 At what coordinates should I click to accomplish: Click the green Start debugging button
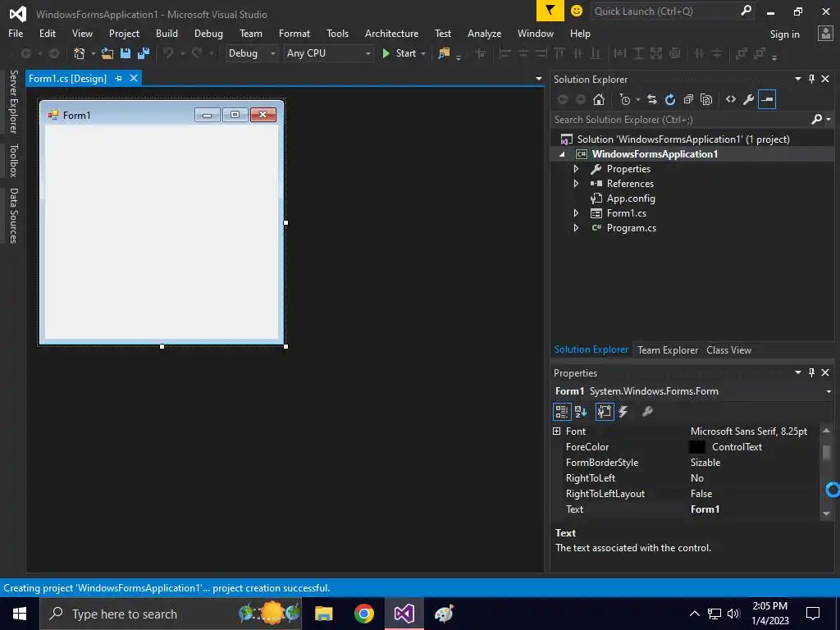(x=399, y=53)
